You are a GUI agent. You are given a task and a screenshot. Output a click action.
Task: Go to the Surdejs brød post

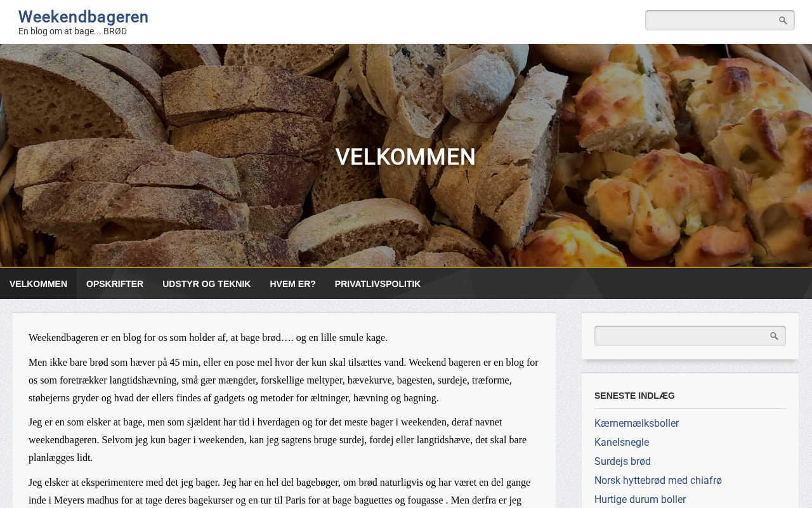[622, 462]
